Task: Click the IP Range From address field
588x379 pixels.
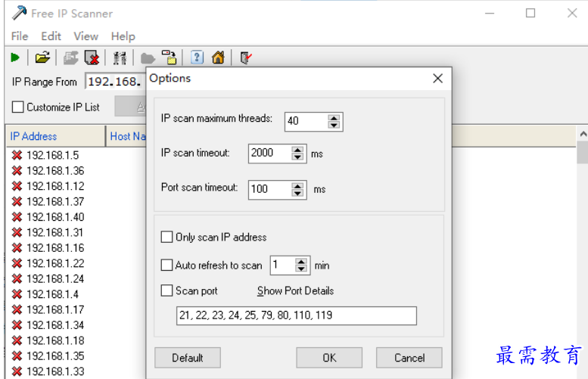Action: pyautogui.click(x=116, y=82)
